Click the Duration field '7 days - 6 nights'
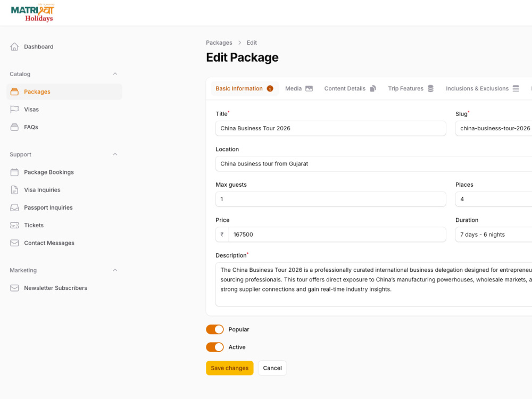Screen dimensions: 532x399 coord(494,235)
